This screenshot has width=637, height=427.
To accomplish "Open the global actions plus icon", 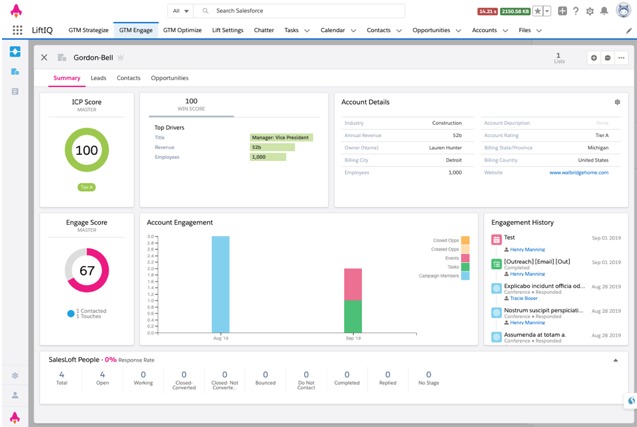I will tap(562, 11).
